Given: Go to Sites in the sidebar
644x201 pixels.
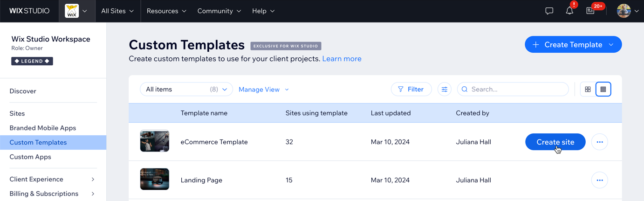Looking at the screenshot, I should point(17,113).
